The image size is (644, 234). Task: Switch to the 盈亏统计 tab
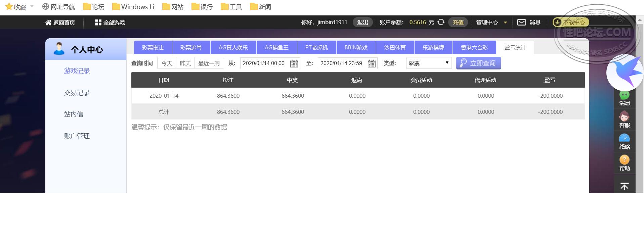[515, 47]
